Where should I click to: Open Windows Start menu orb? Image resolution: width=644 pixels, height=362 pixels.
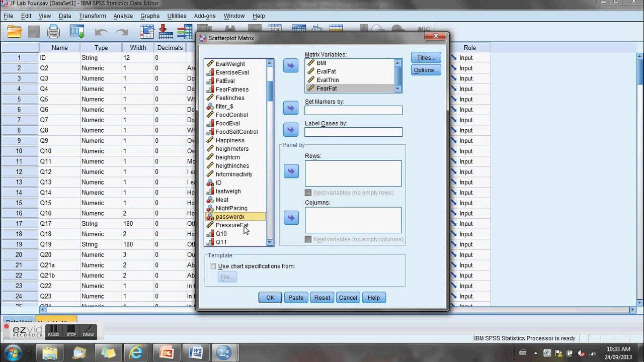click(14, 352)
